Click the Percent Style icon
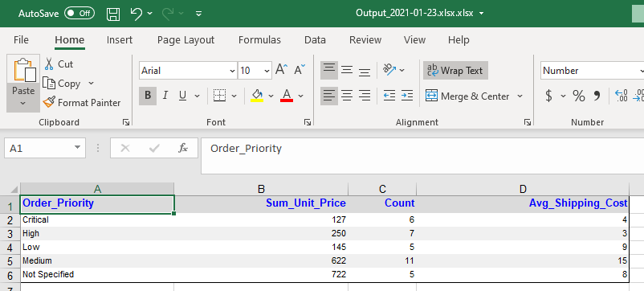The width and height of the screenshot is (644, 291). click(x=579, y=96)
